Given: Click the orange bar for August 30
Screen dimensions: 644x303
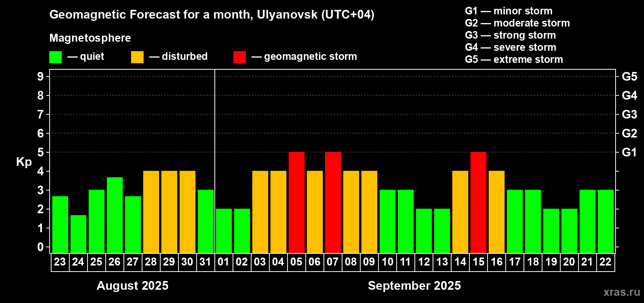Looking at the screenshot, I should click(x=188, y=212).
